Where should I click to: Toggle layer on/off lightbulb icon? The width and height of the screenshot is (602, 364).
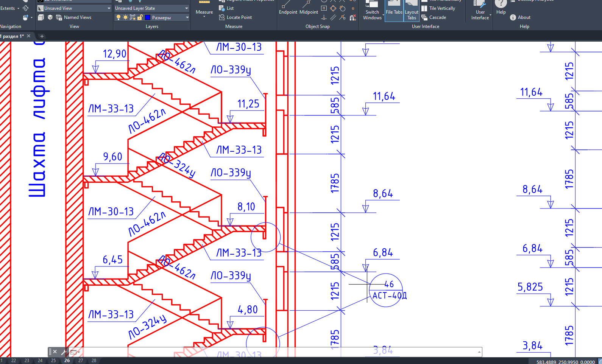(119, 17)
